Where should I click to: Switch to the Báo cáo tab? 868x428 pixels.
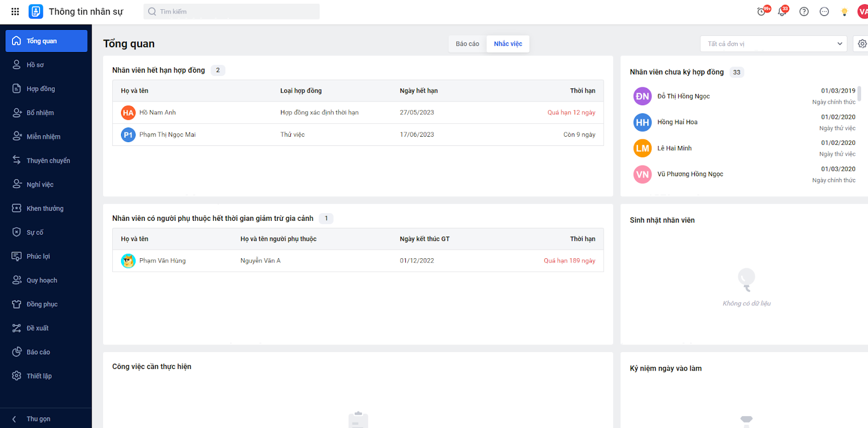click(x=467, y=44)
